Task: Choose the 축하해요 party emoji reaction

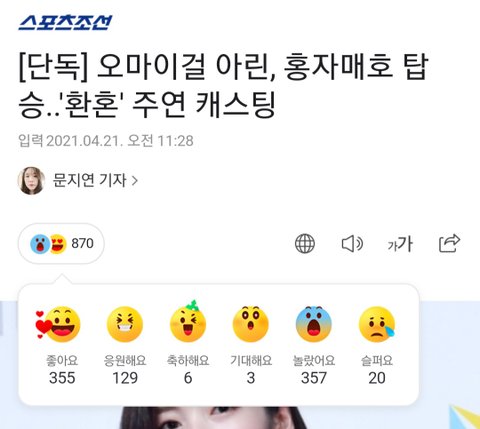Action: [x=188, y=322]
